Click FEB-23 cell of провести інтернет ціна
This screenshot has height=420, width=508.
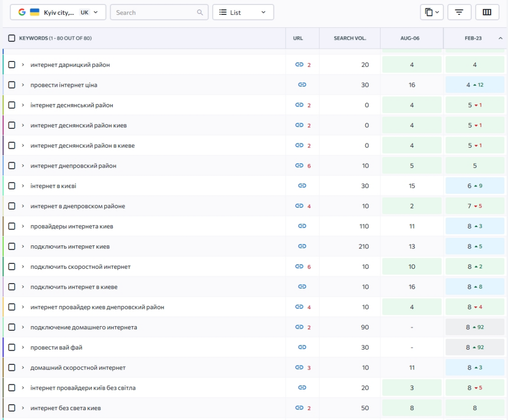(x=475, y=85)
